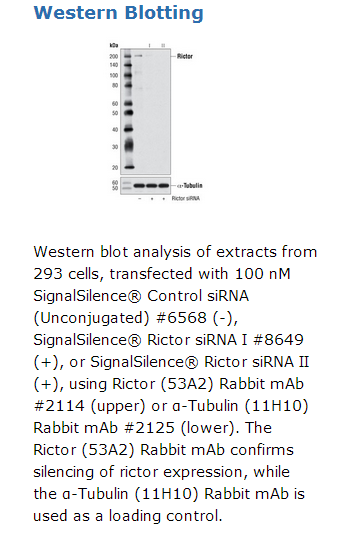362x538 pixels.
Task: Click the SignalSilence® Control siRNA text
Action: click(x=141, y=296)
